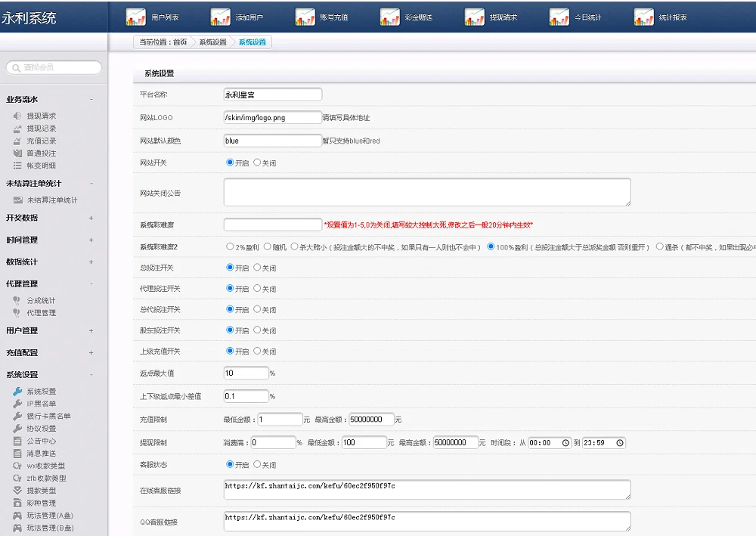Select 随机 option for 系统彩难度2
The image size is (756, 536).
tap(267, 246)
